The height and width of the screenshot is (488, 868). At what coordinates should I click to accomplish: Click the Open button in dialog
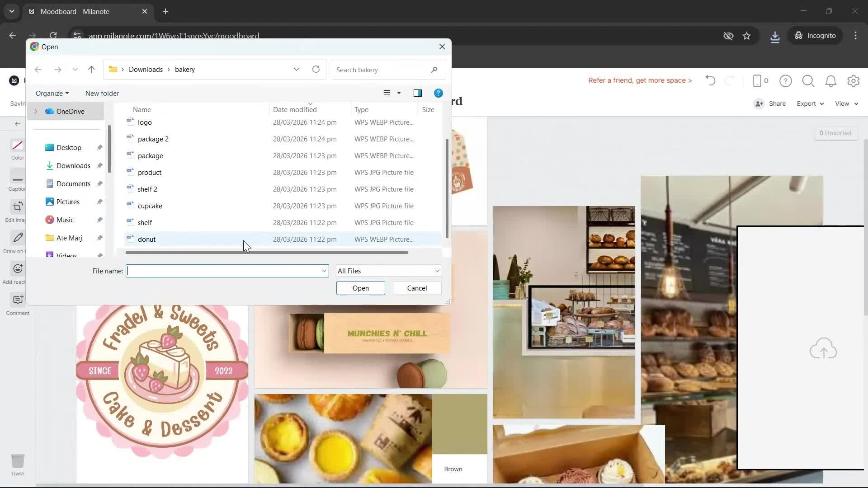click(x=360, y=288)
